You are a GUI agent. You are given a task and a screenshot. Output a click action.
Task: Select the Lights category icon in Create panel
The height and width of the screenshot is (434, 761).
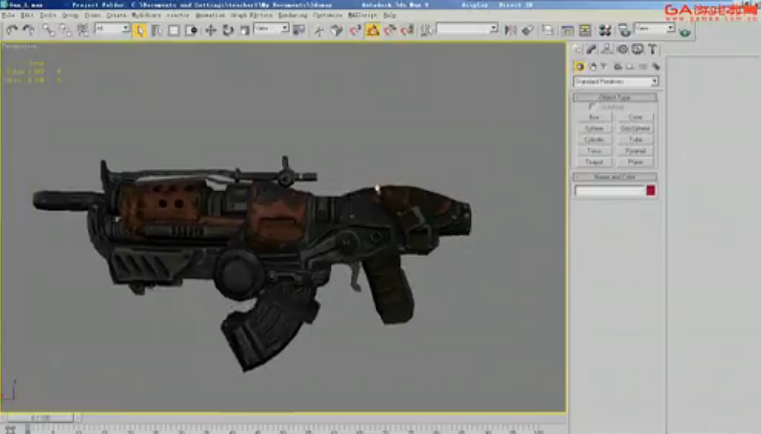[605, 67]
